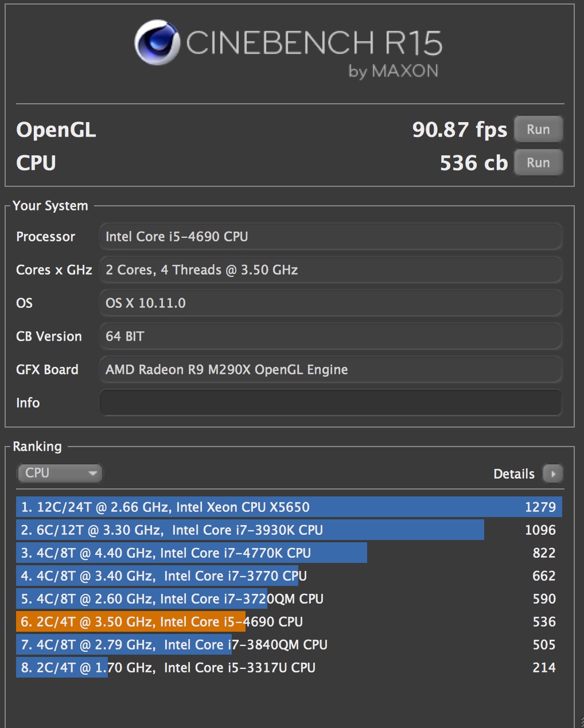
Task: Select the CB Version field 64 BIT
Action: (x=330, y=336)
